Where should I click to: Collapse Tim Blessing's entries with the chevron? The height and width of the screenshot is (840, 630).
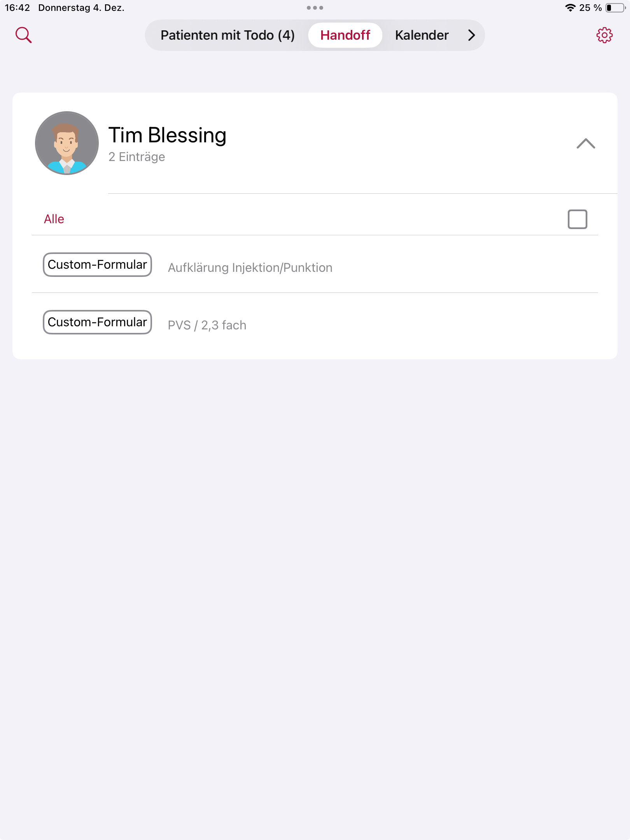point(586,143)
